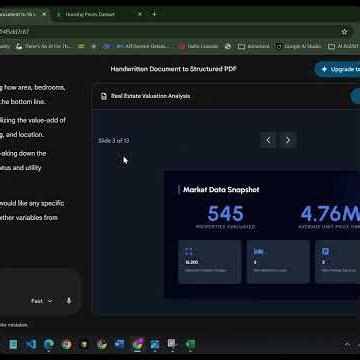Open the Here's An AI for Th... bookmark
The image size is (360, 360).
click(44, 46)
